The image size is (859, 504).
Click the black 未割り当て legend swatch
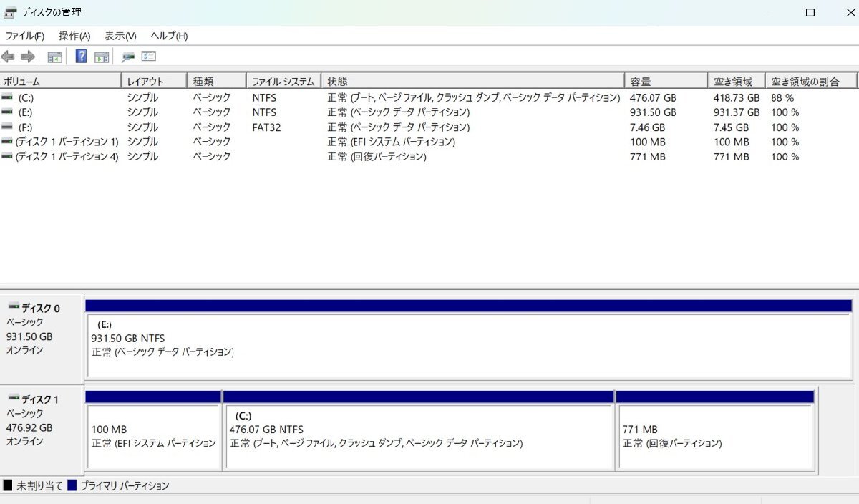pos(8,485)
